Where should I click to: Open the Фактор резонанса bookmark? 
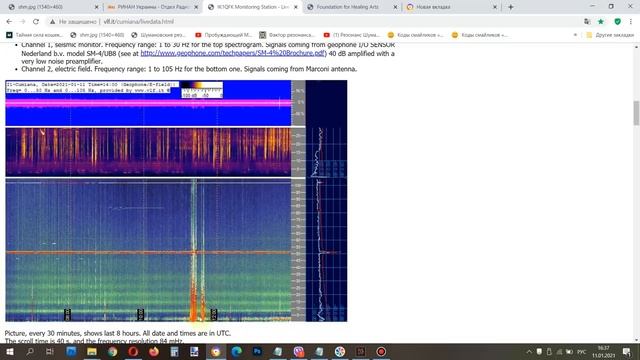click(x=287, y=35)
